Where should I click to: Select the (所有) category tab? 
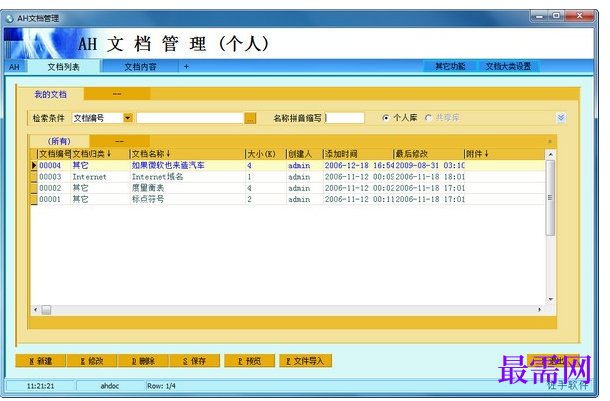point(59,141)
